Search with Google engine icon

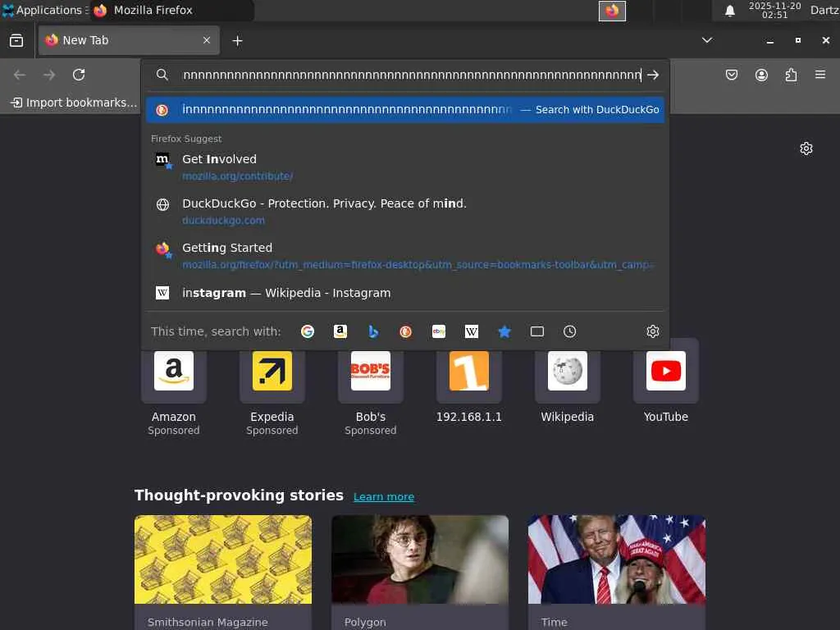click(308, 331)
